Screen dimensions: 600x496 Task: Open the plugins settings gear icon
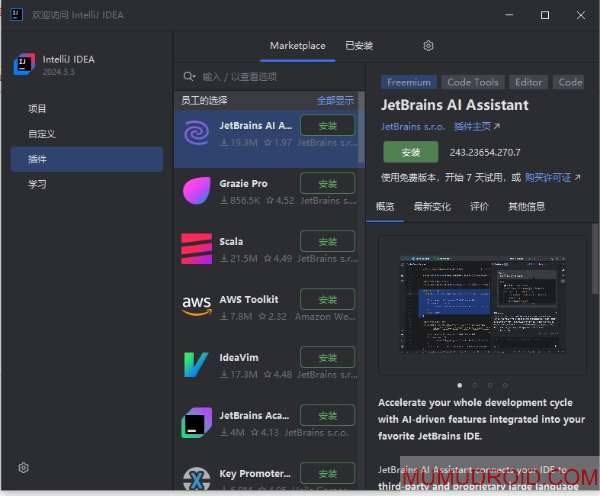coord(428,46)
